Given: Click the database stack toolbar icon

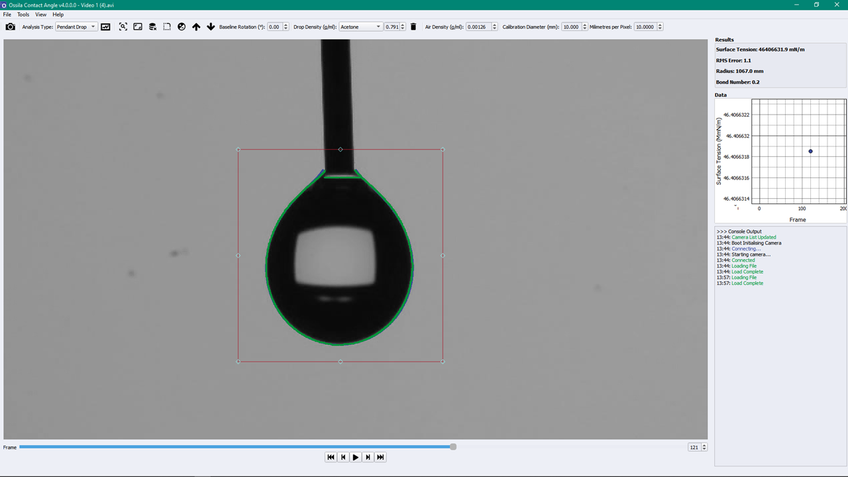Looking at the screenshot, I should [x=152, y=27].
